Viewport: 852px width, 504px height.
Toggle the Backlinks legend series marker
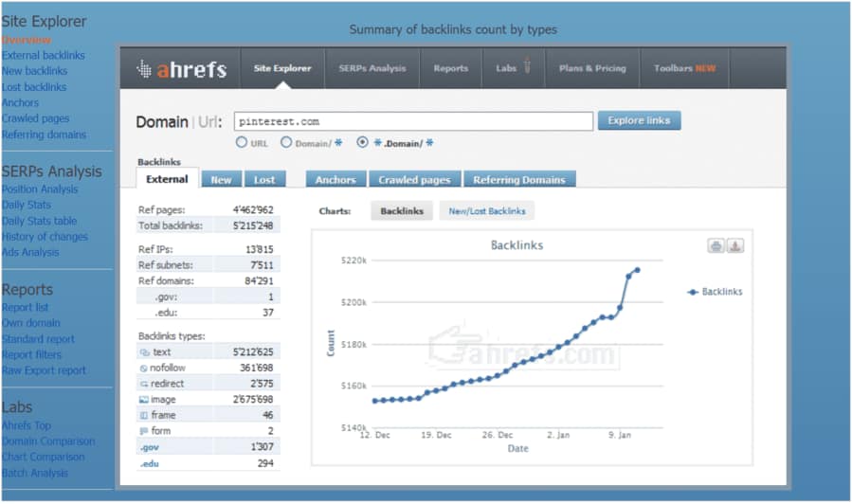pyautogui.click(x=693, y=292)
